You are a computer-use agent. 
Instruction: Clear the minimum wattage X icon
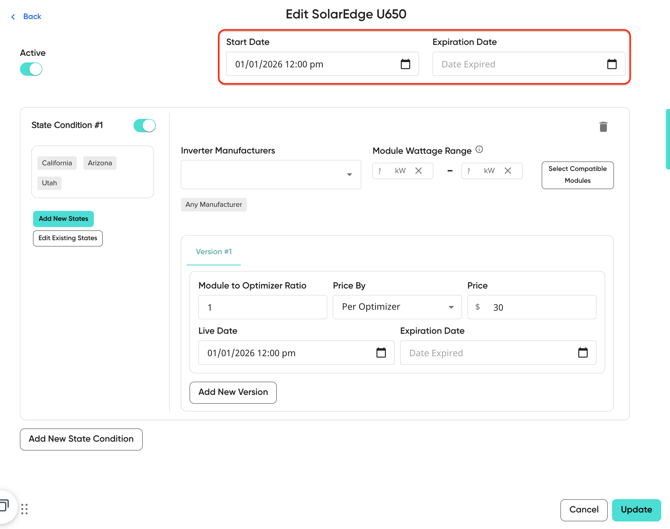tap(418, 170)
